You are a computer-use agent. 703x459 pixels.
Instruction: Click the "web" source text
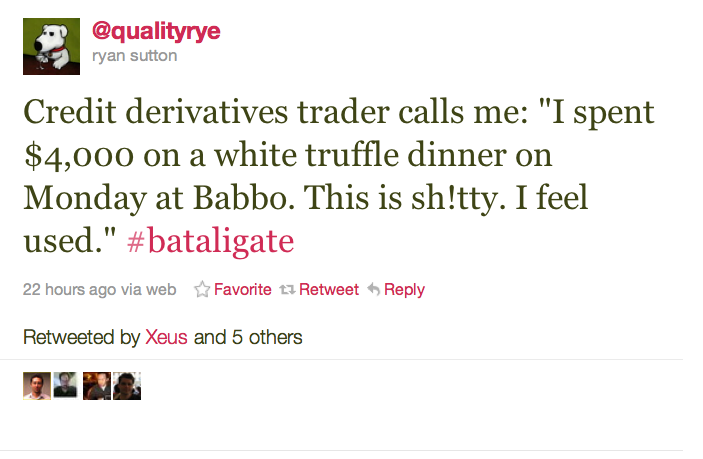pos(161,290)
